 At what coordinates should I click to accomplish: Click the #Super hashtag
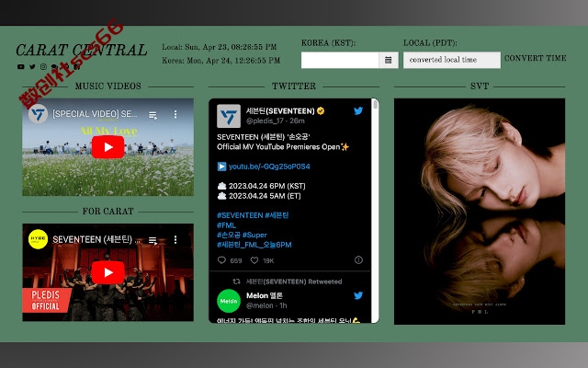(x=254, y=236)
